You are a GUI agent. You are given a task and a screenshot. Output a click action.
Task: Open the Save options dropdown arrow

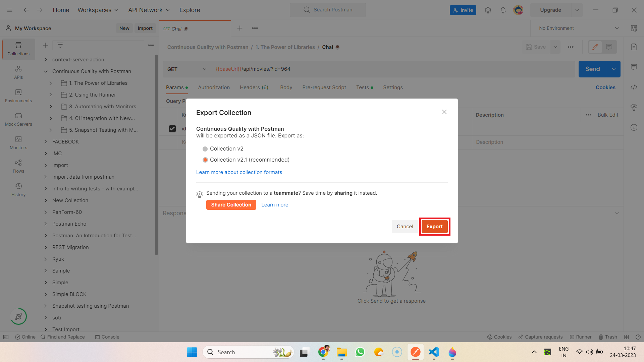point(555,47)
